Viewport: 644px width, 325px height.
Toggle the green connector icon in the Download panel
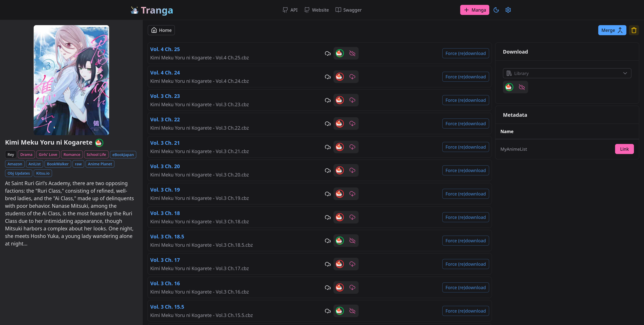tap(509, 87)
